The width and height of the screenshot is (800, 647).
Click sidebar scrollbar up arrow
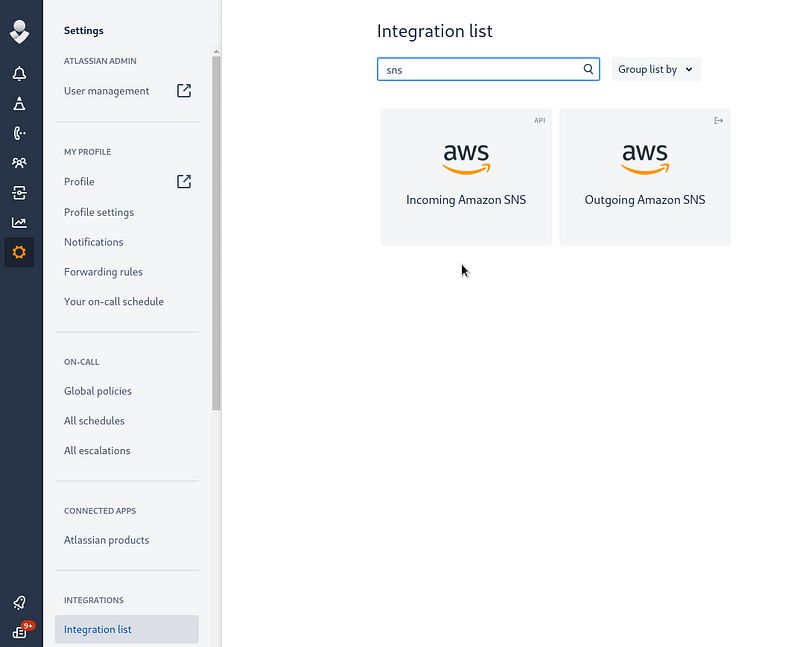216,52
